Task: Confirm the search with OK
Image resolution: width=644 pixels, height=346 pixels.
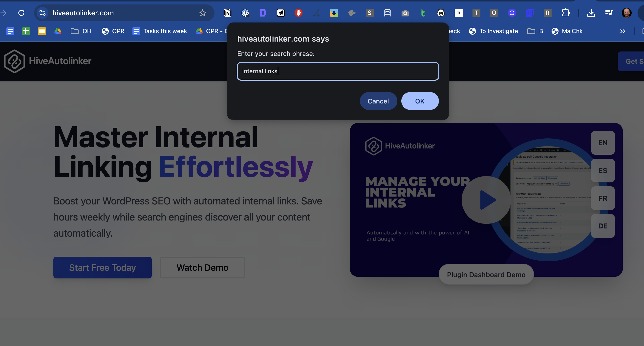Action: pos(420,101)
